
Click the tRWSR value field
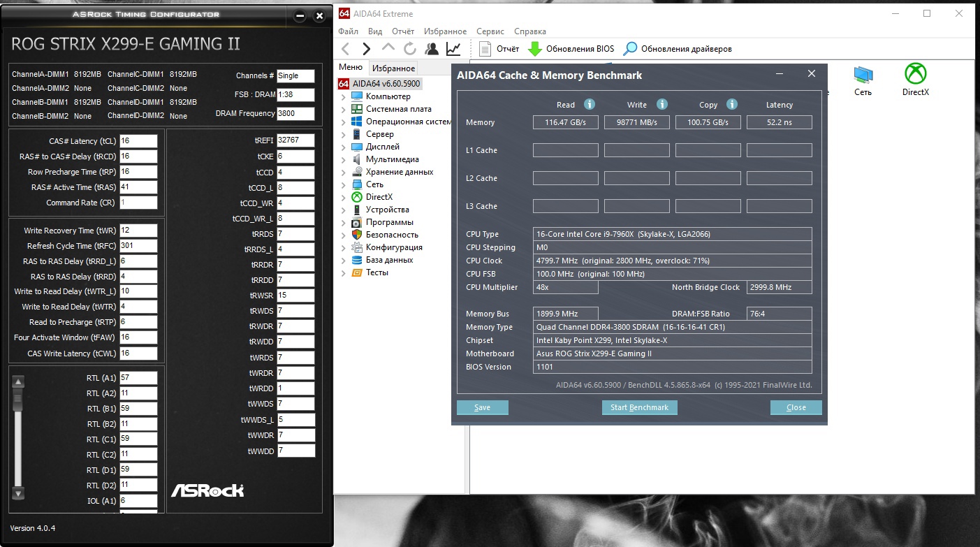coord(295,296)
